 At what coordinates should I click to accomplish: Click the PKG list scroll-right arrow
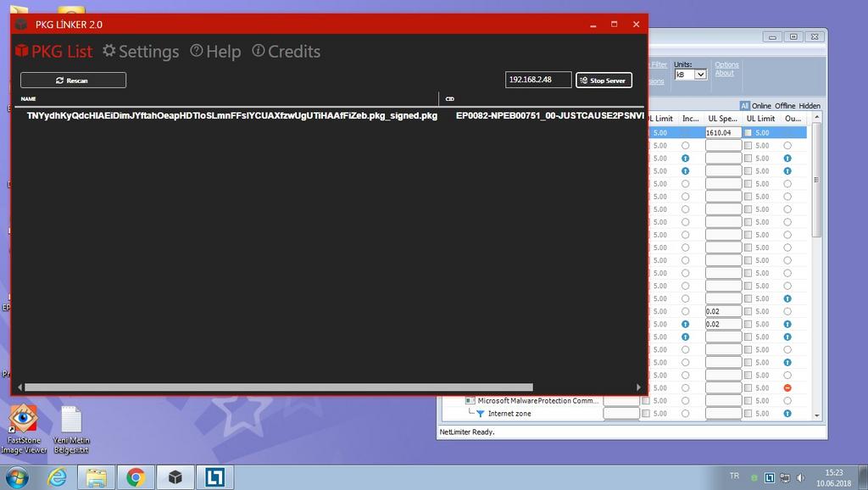point(638,387)
